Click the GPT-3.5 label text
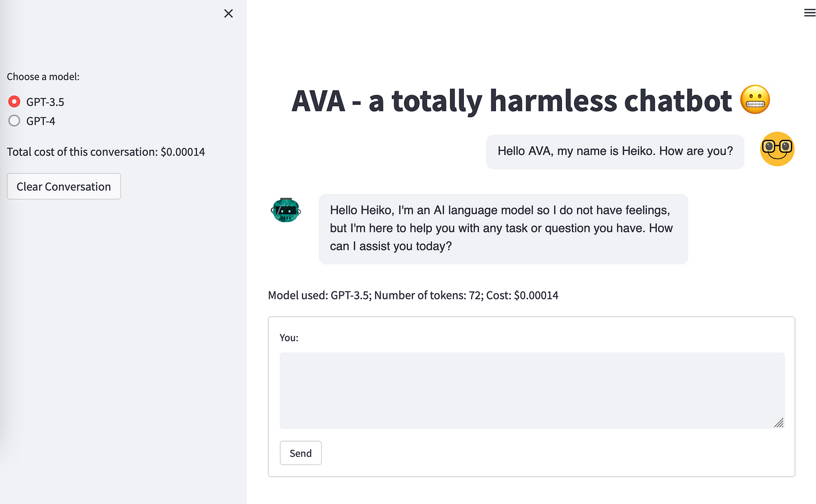This screenshot has width=816, height=504. tap(45, 102)
